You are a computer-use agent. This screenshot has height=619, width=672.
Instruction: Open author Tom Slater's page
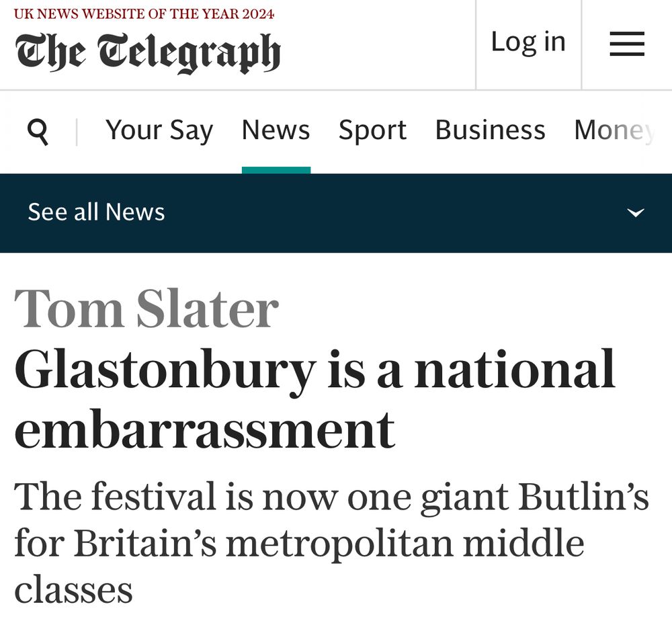coord(146,308)
